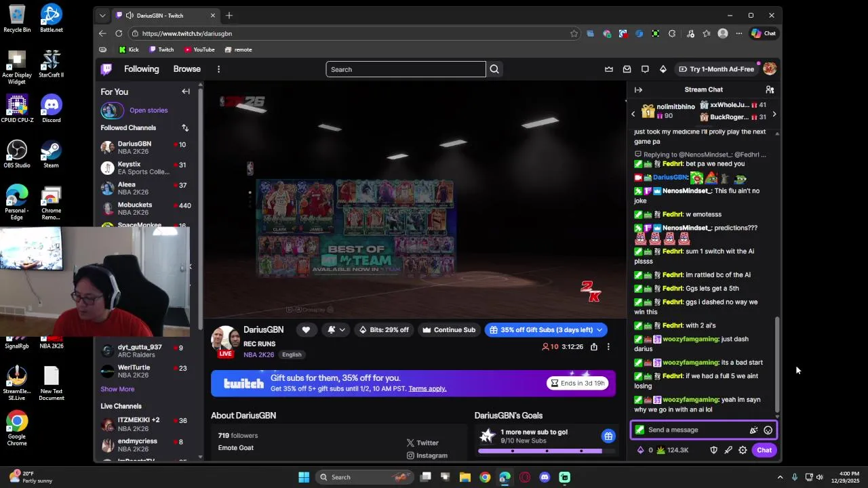Show previous gift leaderboard entries
The image size is (868, 488).
633,114
